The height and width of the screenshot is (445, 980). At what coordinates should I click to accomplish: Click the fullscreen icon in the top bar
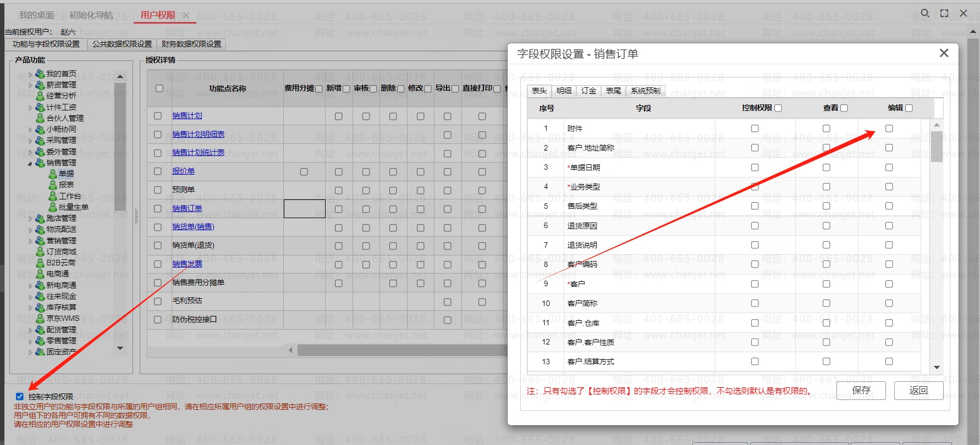pyautogui.click(x=944, y=13)
